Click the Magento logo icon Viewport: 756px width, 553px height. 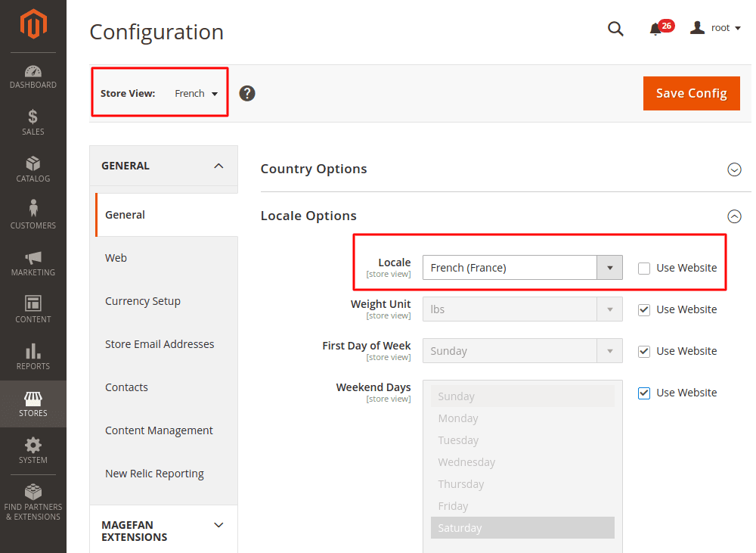click(x=33, y=25)
